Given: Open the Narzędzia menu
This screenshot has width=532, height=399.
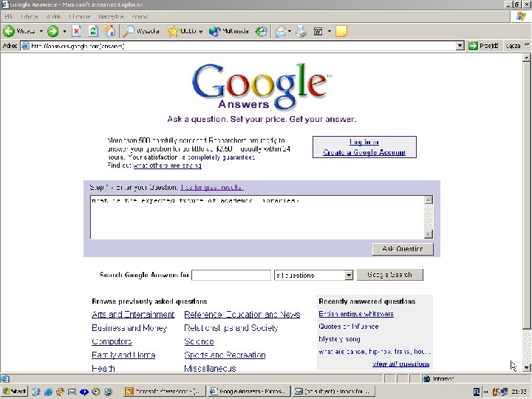Looking at the screenshot, I should (x=111, y=16).
